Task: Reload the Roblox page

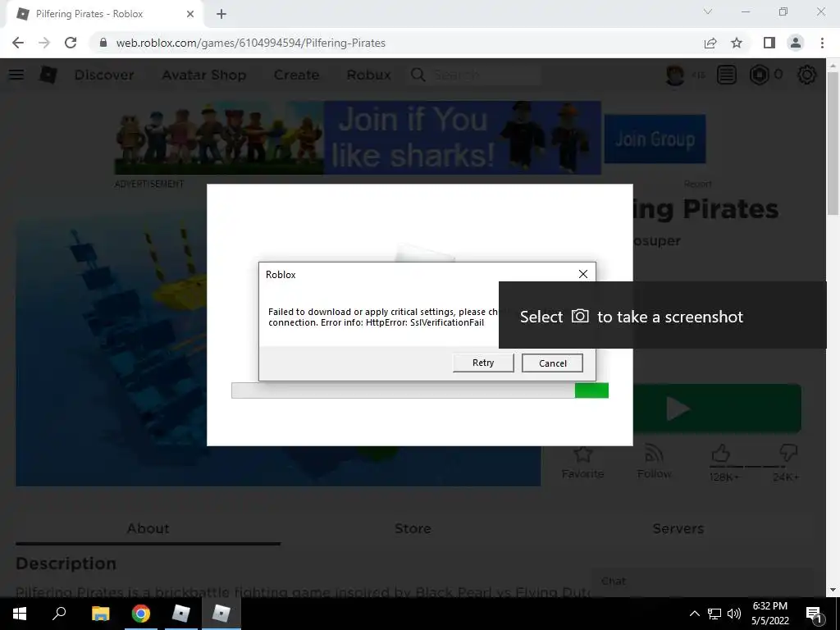Action: click(71, 43)
